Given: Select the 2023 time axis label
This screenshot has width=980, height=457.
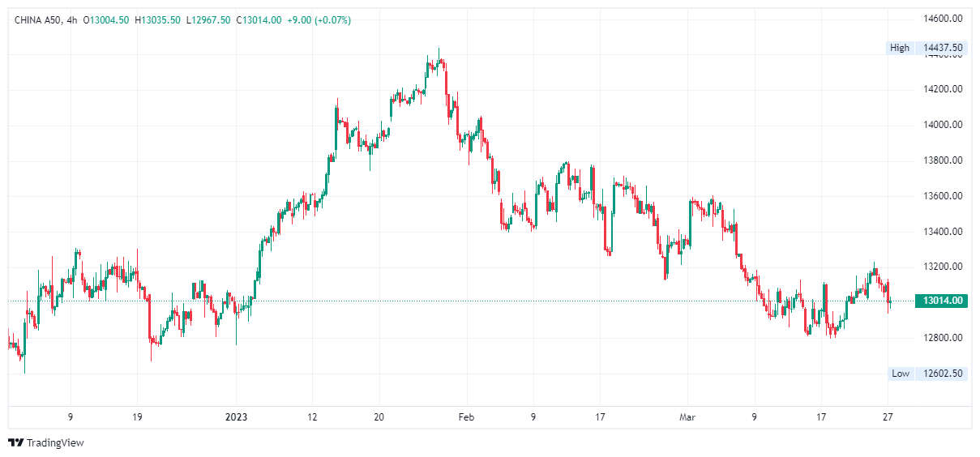Looking at the screenshot, I should [x=236, y=417].
